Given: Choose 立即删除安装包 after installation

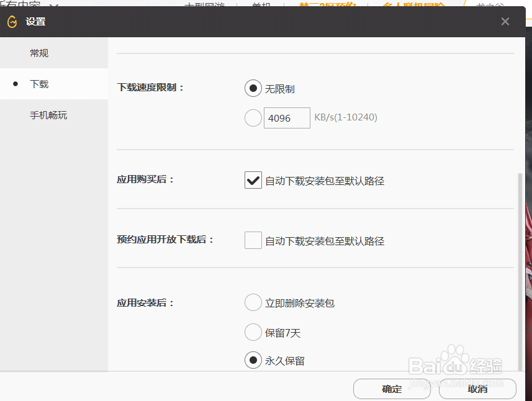Looking at the screenshot, I should coord(253,302).
